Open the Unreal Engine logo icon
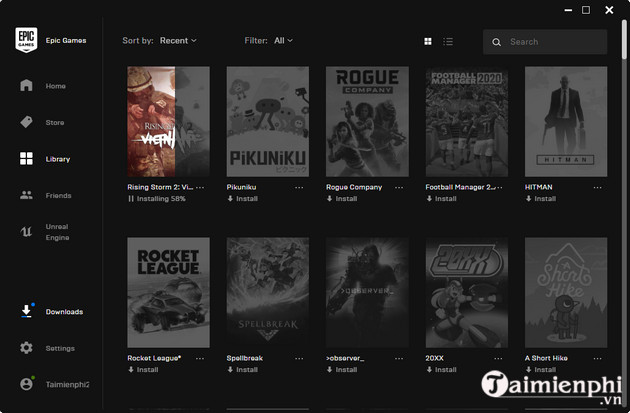Viewport: 630px width, 413px height. tap(26, 231)
